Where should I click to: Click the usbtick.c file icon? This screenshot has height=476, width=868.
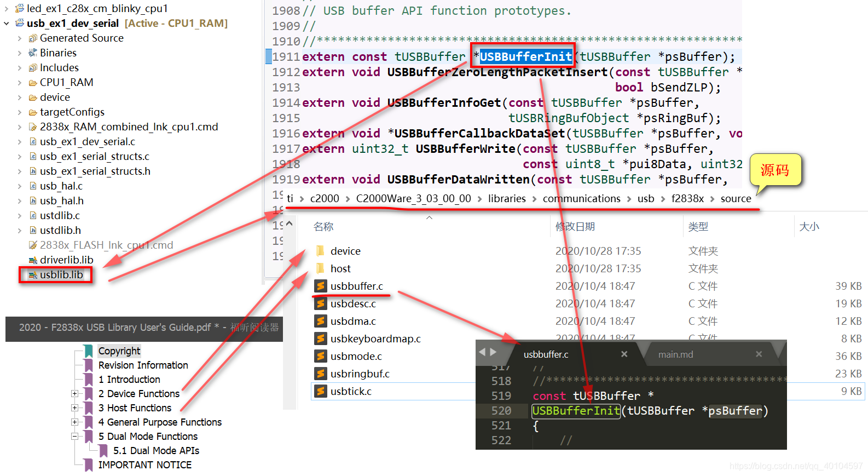321,391
